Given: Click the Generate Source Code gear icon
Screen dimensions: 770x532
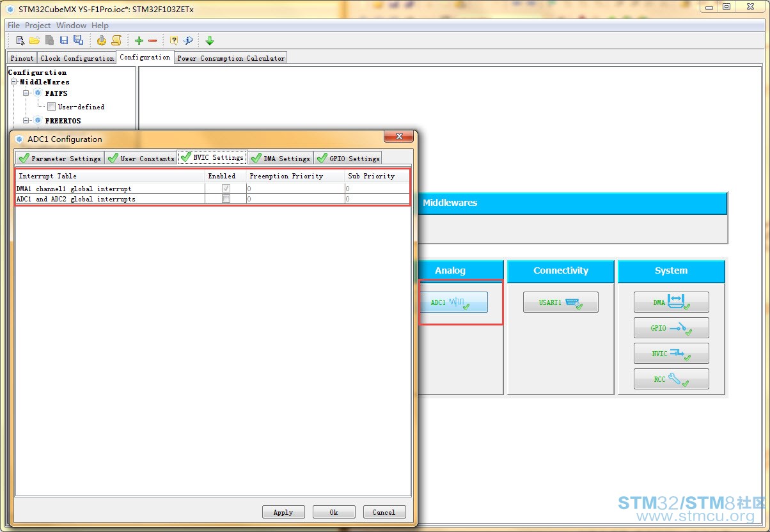Looking at the screenshot, I should pyautogui.click(x=101, y=40).
